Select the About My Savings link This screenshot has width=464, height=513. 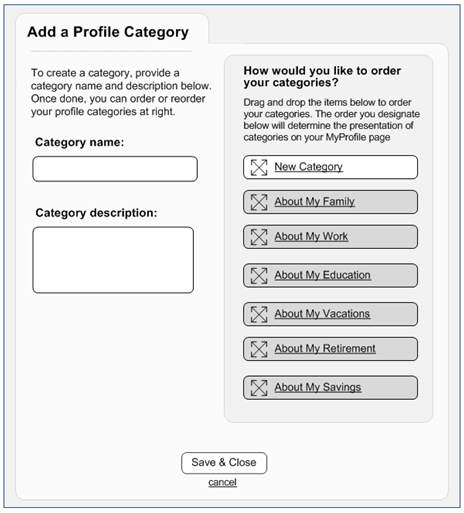(318, 387)
